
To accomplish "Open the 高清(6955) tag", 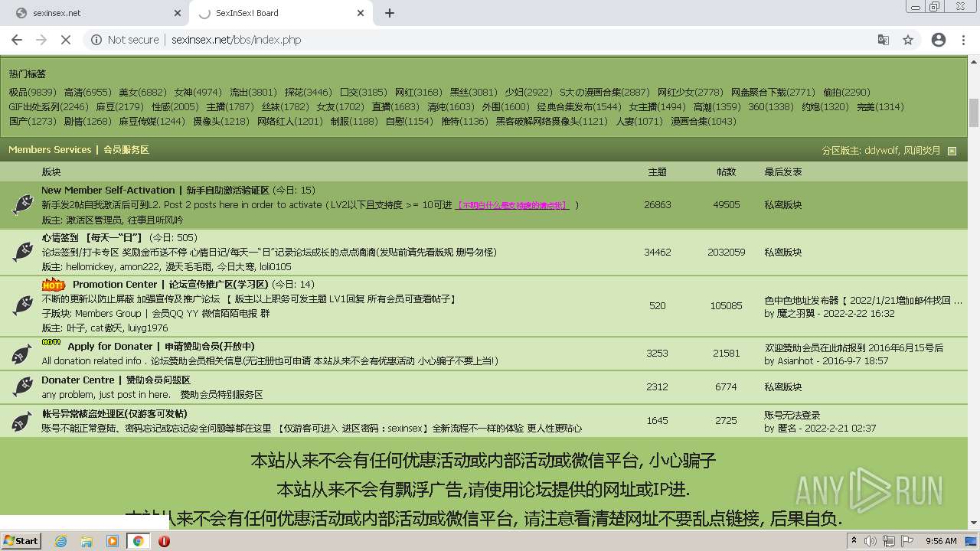I will (x=87, y=92).
